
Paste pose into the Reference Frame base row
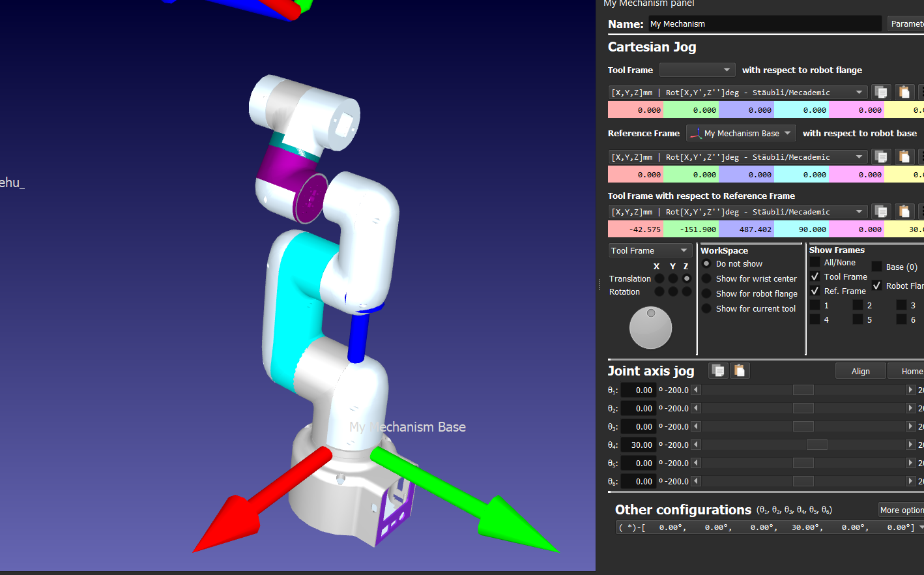pyautogui.click(x=904, y=156)
